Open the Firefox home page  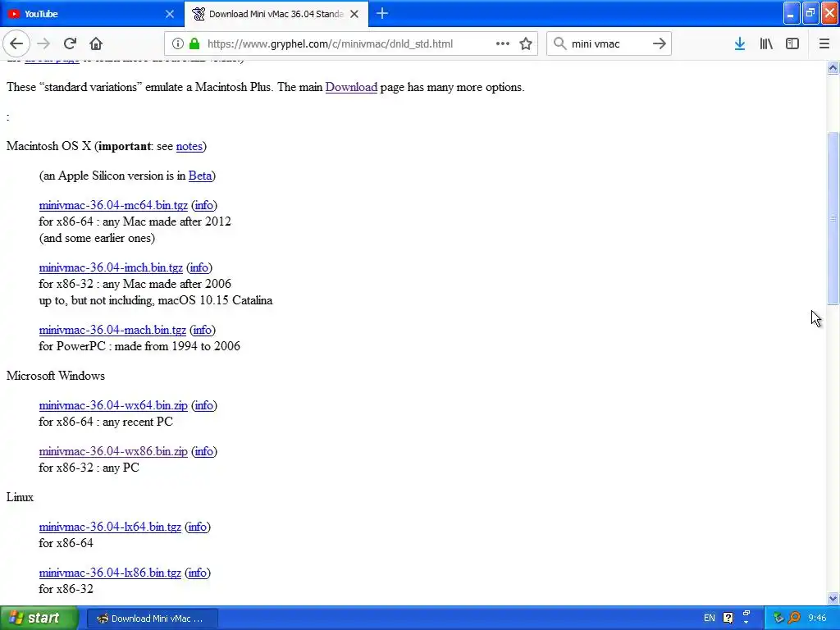(96, 44)
